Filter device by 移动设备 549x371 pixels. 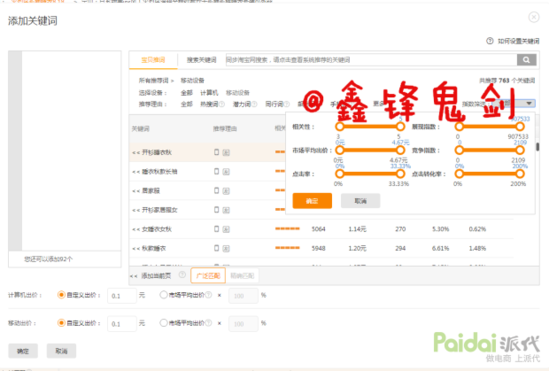238,93
